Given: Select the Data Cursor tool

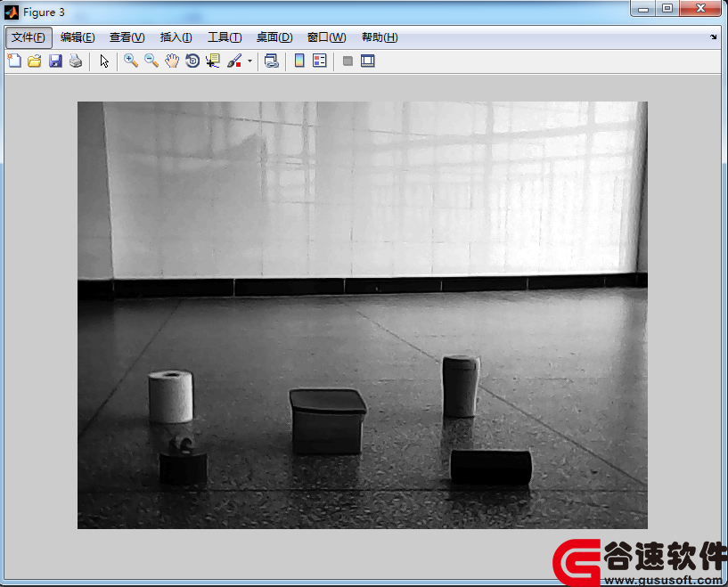Looking at the screenshot, I should [x=213, y=61].
